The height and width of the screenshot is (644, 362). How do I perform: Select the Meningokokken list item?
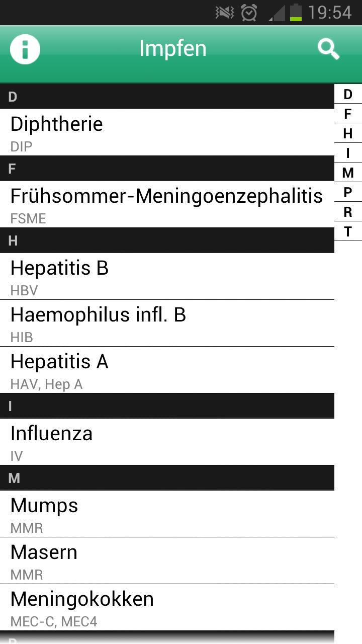point(167,607)
